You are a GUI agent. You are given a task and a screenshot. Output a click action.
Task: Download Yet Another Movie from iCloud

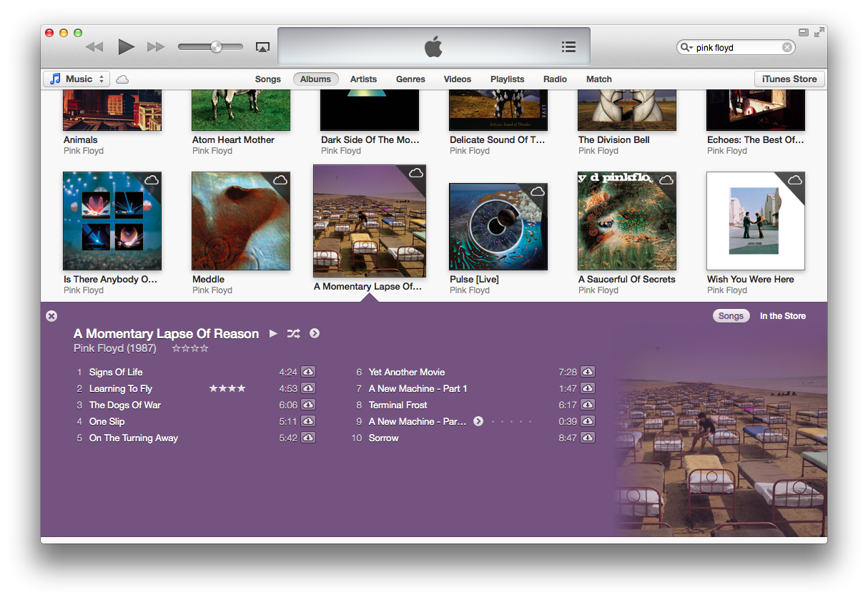coord(588,372)
